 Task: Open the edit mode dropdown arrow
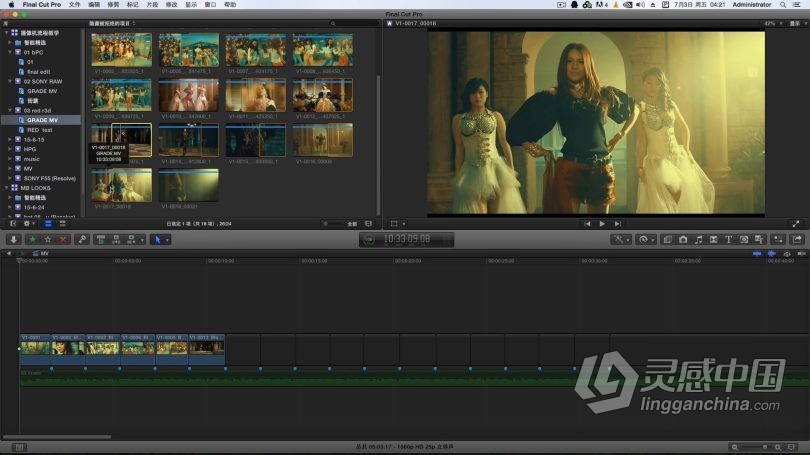[142, 240]
